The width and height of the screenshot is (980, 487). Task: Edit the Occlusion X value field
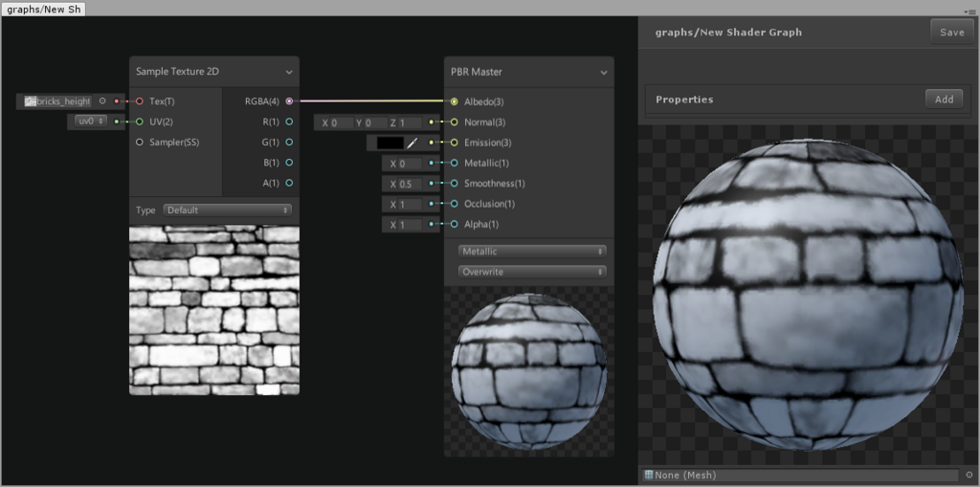(410, 205)
